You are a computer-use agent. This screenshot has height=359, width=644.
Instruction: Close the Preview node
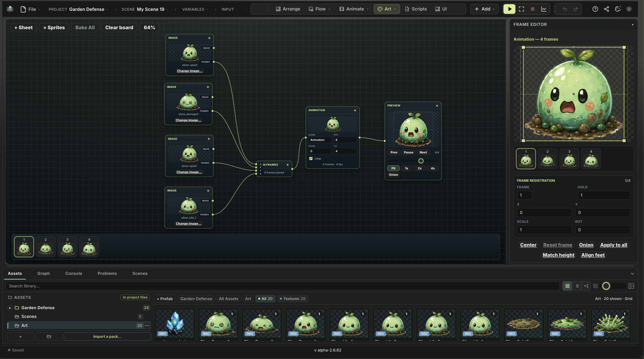pyautogui.click(x=437, y=106)
